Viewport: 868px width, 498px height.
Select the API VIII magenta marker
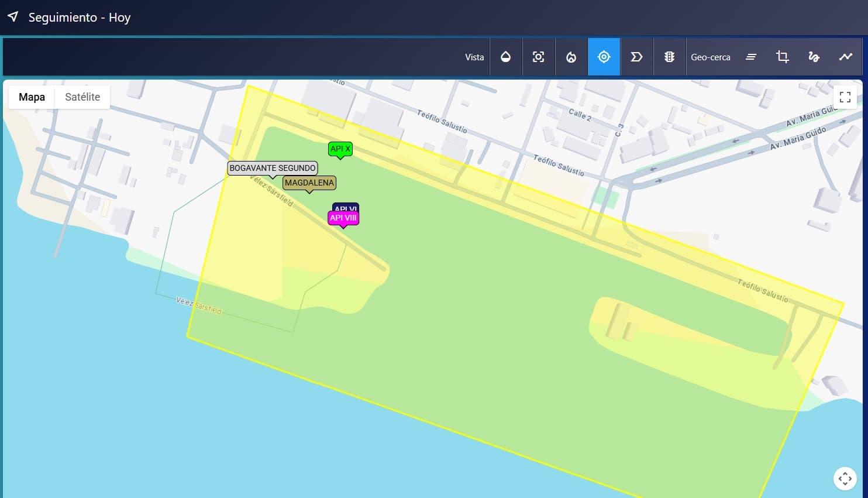[343, 218]
